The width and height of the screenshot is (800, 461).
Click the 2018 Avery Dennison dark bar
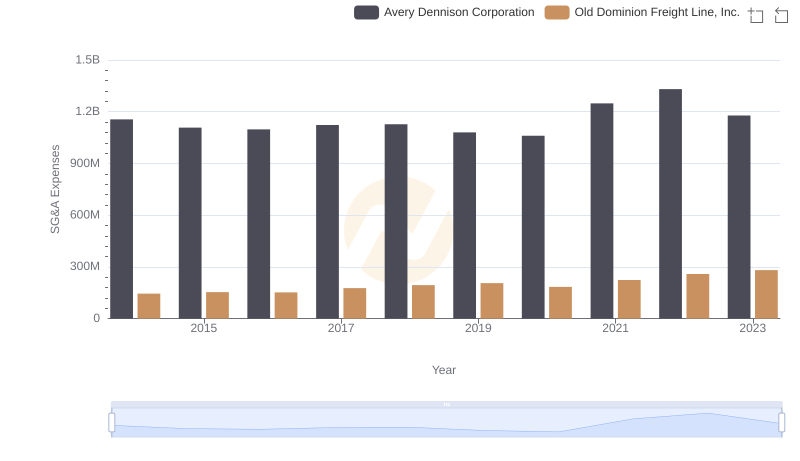click(396, 221)
